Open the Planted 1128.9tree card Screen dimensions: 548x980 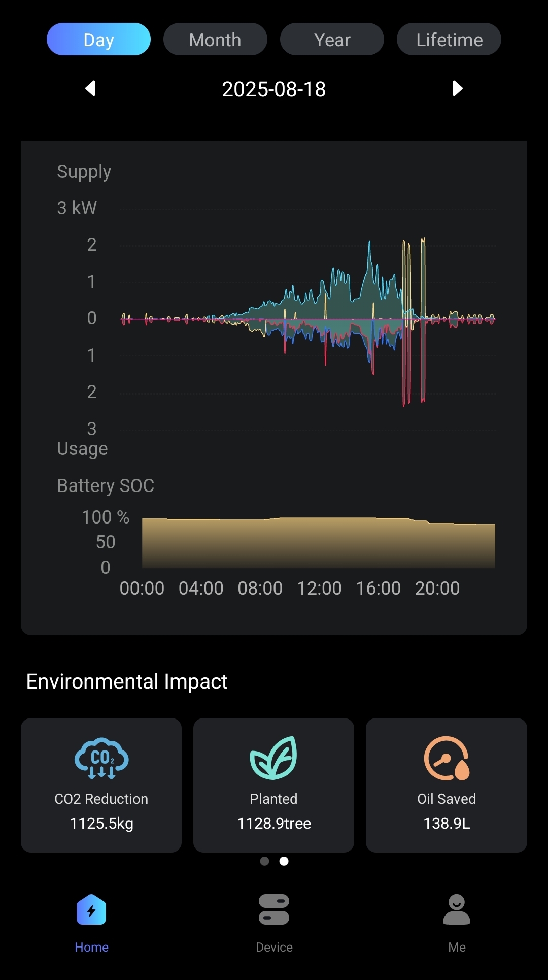point(273,785)
